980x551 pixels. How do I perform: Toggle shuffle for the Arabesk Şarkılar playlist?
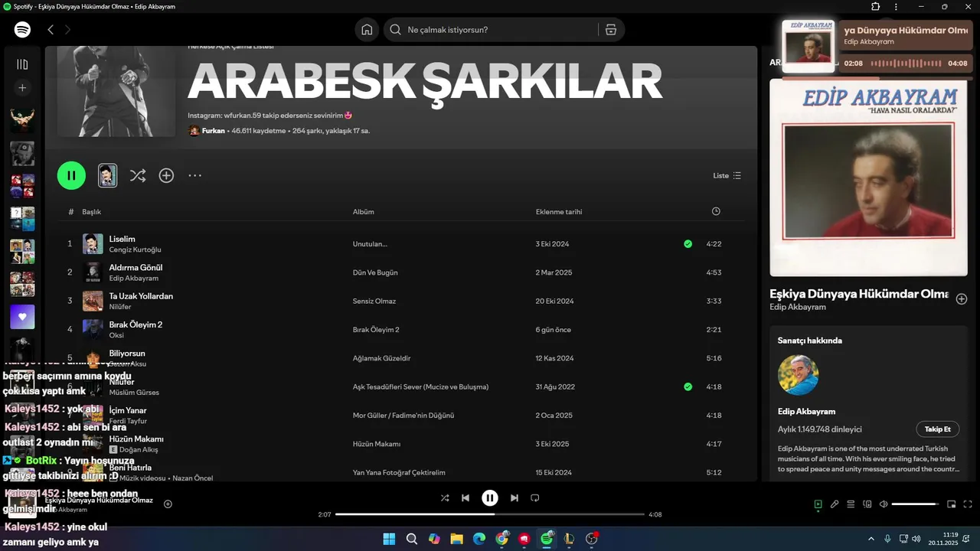tap(138, 175)
